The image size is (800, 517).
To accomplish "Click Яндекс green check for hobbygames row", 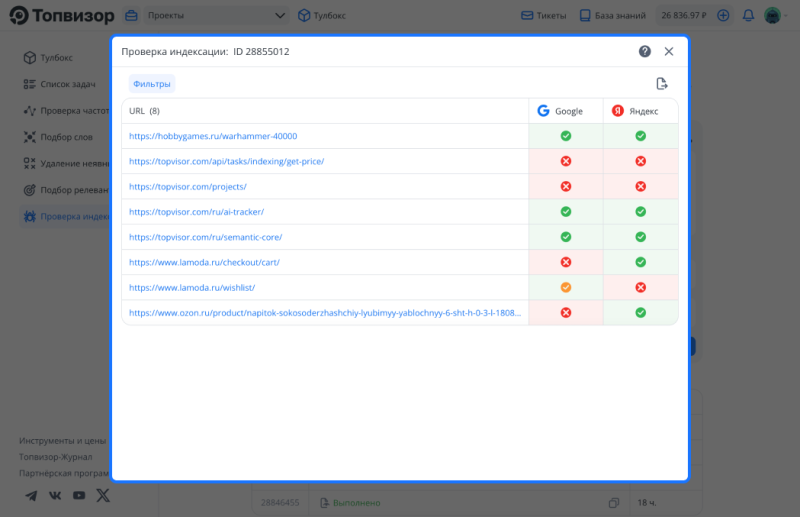I will pos(641,136).
